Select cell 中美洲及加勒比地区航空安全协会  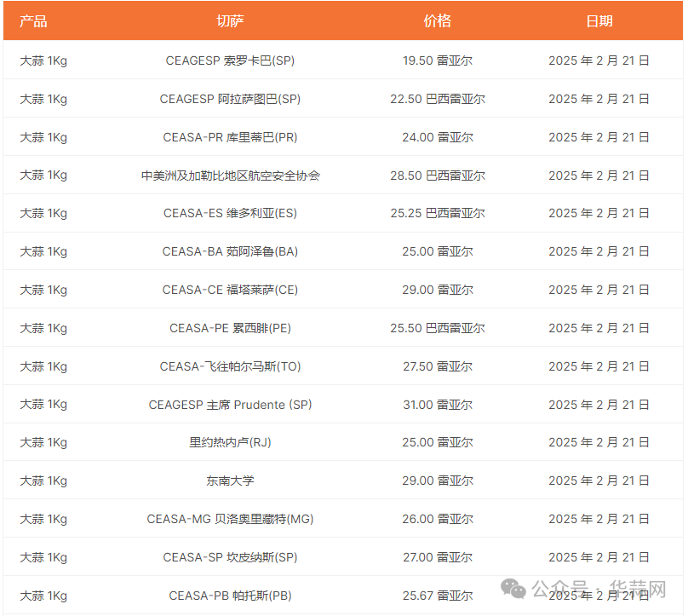230,176
